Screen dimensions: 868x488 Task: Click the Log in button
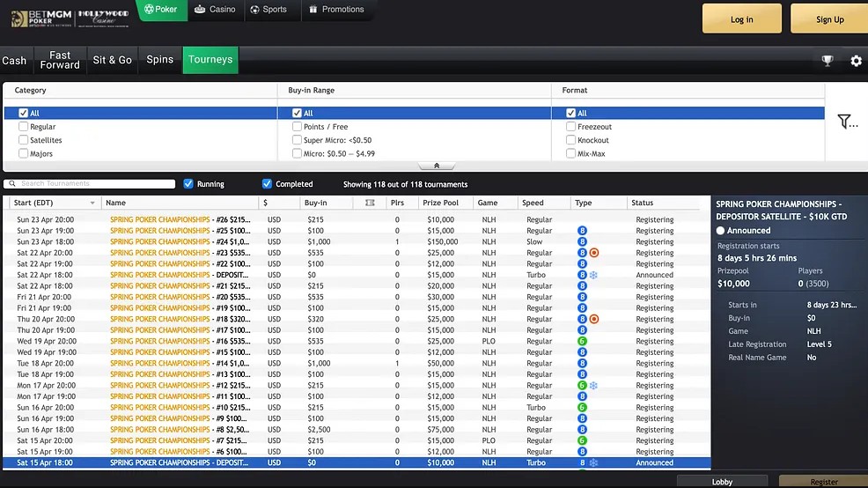(741, 18)
